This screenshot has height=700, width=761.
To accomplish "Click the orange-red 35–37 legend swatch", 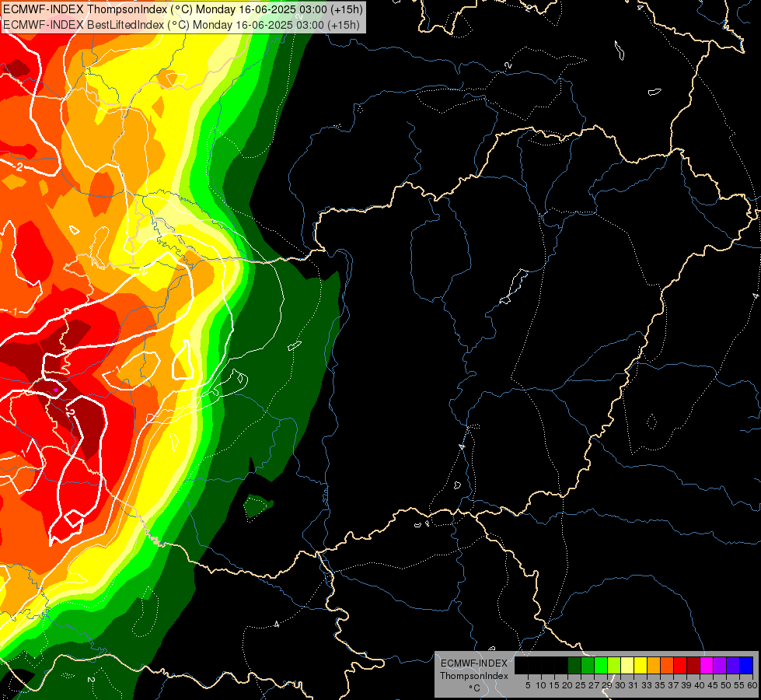I will [667, 665].
